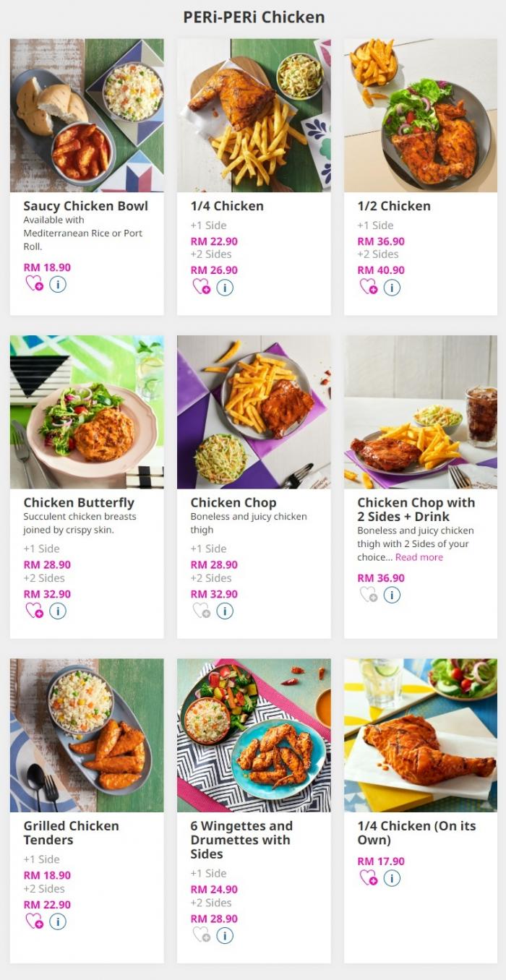Open info for Grilled Chicken Tenders
Image resolution: width=506 pixels, height=980 pixels.
click(57, 921)
